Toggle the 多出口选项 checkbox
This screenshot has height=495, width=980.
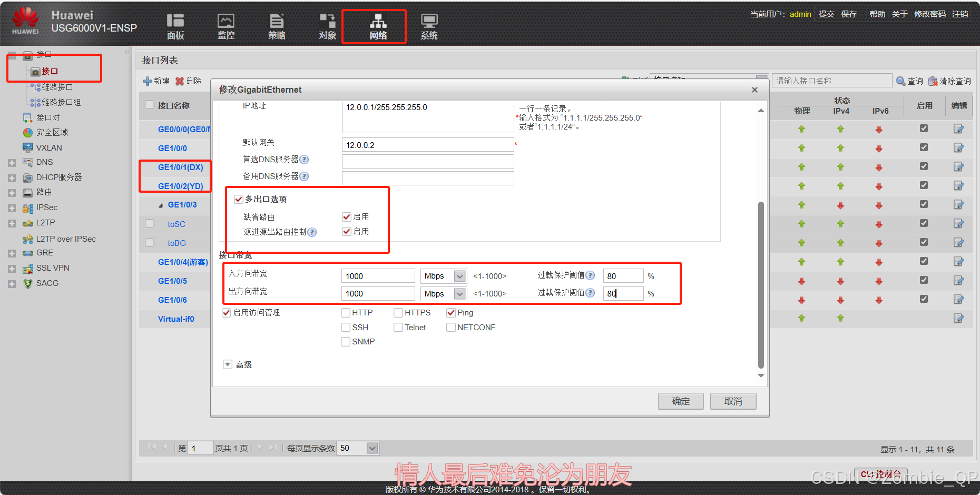tap(239, 199)
